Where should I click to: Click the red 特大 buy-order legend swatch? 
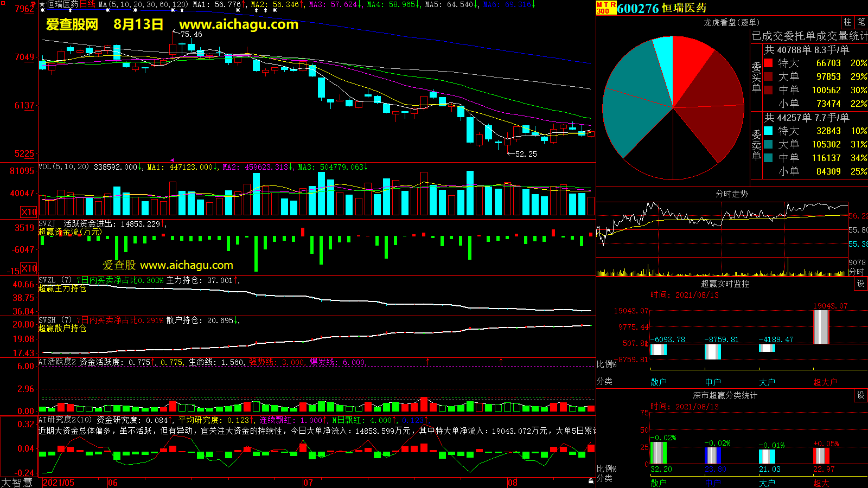point(768,63)
